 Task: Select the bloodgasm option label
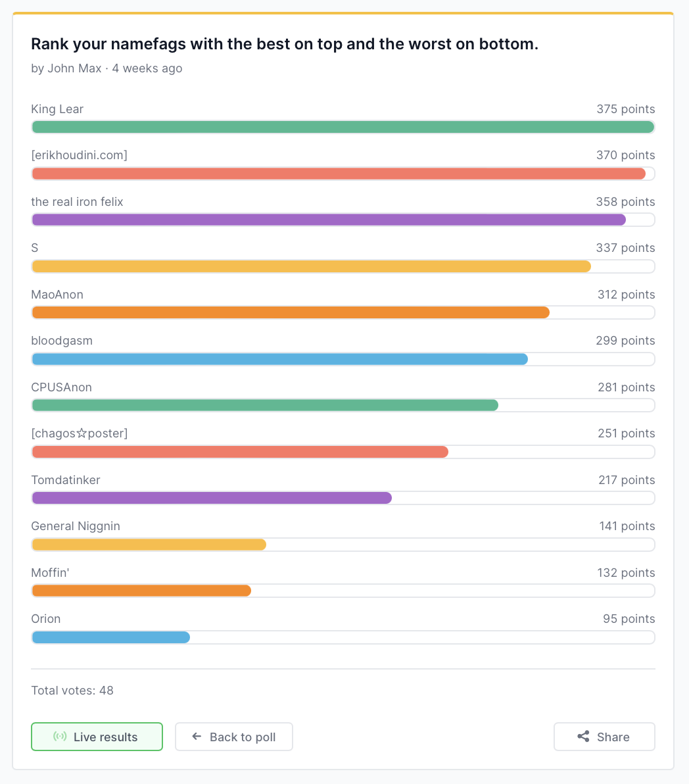[x=62, y=341]
